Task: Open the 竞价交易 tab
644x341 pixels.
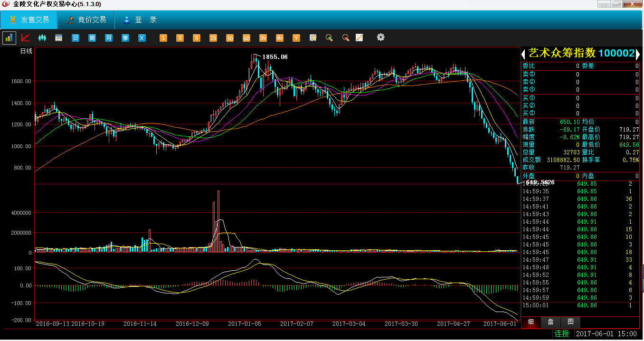Action: tap(86, 20)
